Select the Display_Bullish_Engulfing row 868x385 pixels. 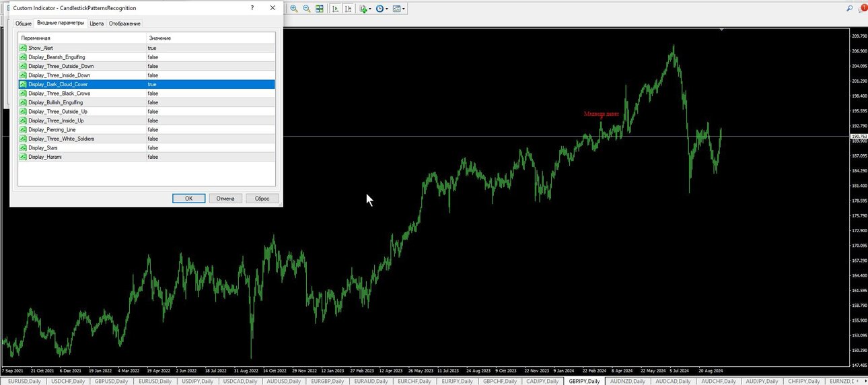[x=147, y=102]
